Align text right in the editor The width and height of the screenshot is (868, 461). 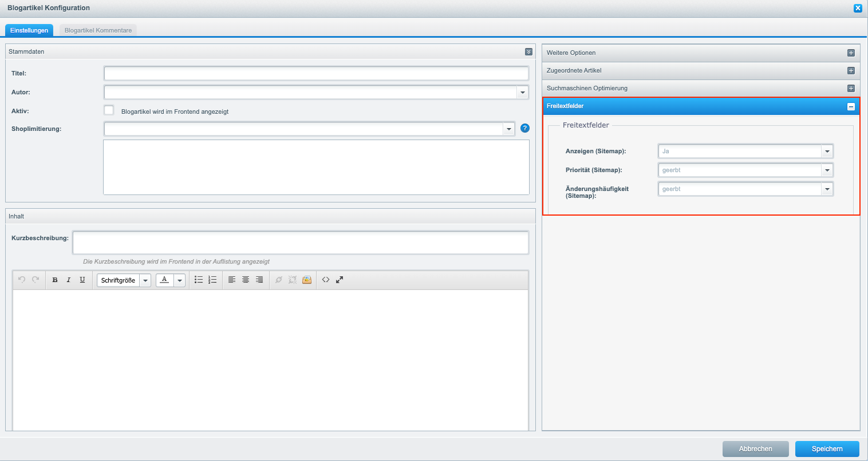click(x=259, y=280)
